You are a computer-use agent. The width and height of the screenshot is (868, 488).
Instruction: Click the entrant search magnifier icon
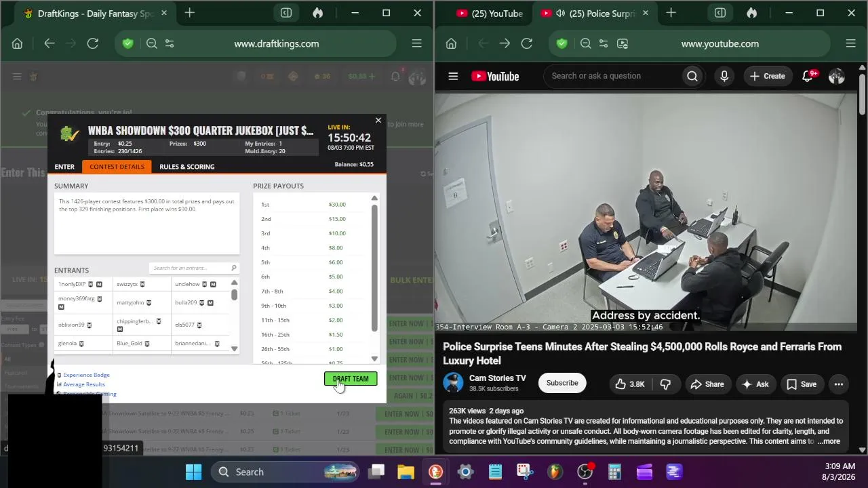[234, 268]
